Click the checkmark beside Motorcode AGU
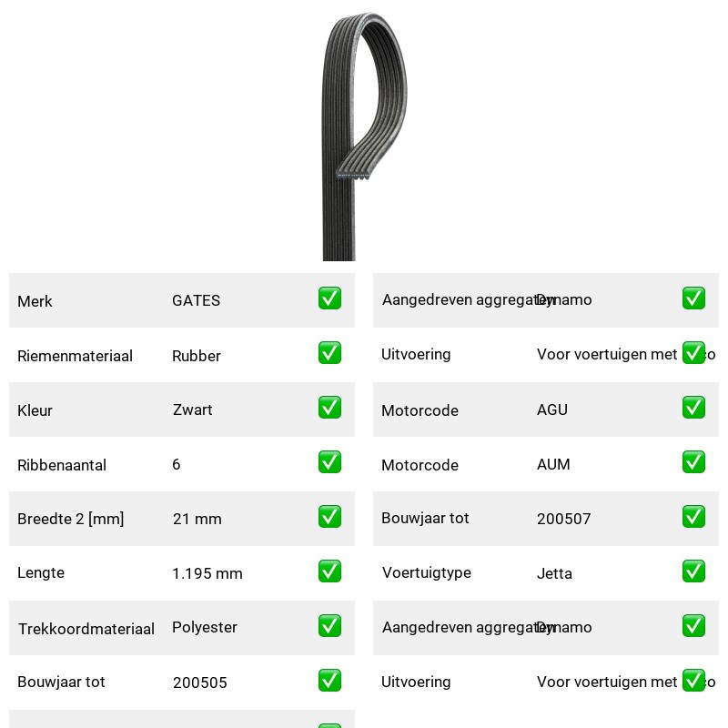Image resolution: width=728 pixels, height=728 pixels. tap(693, 407)
